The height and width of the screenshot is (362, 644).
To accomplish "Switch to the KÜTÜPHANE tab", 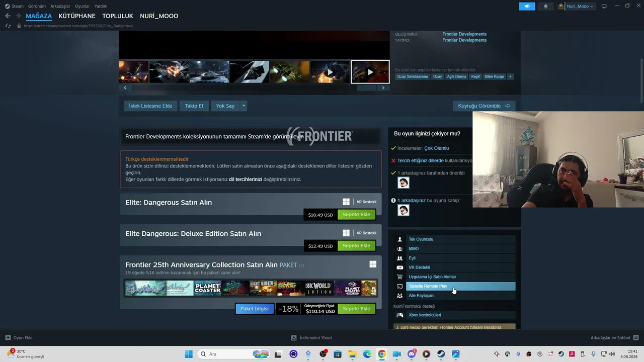I will click(x=77, y=16).
